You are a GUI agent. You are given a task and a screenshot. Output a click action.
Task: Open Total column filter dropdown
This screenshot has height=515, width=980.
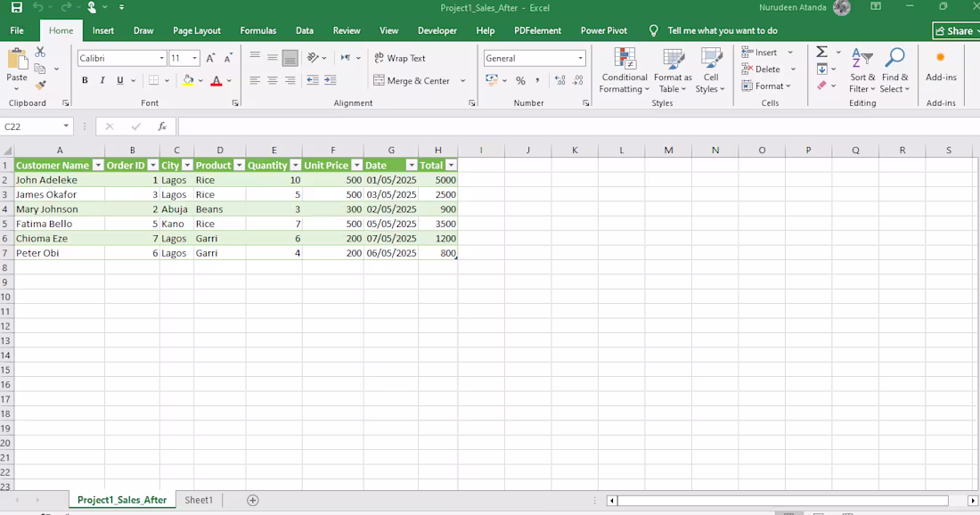[451, 166]
